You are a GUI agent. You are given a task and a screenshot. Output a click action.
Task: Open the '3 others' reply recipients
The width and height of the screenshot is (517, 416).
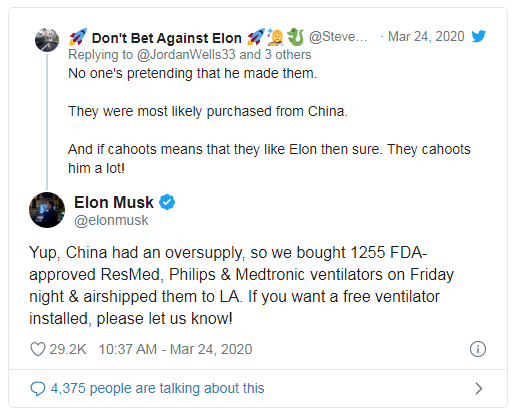pos(288,55)
